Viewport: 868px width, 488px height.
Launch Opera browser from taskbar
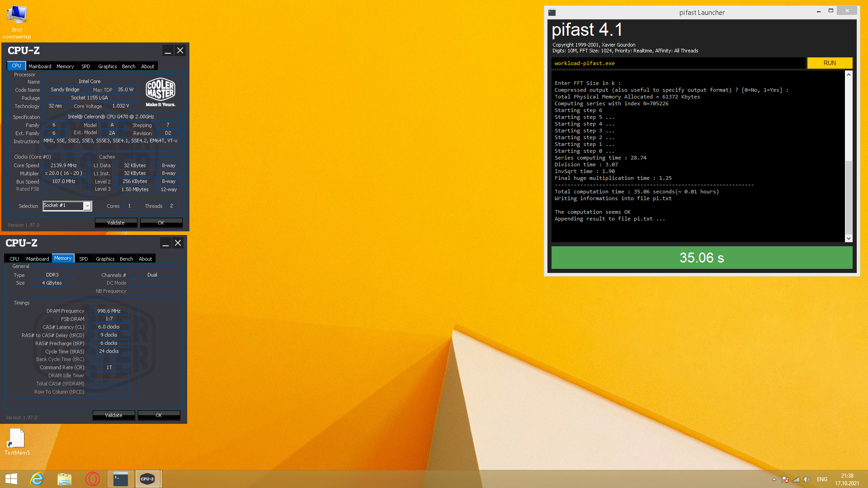pyautogui.click(x=93, y=479)
